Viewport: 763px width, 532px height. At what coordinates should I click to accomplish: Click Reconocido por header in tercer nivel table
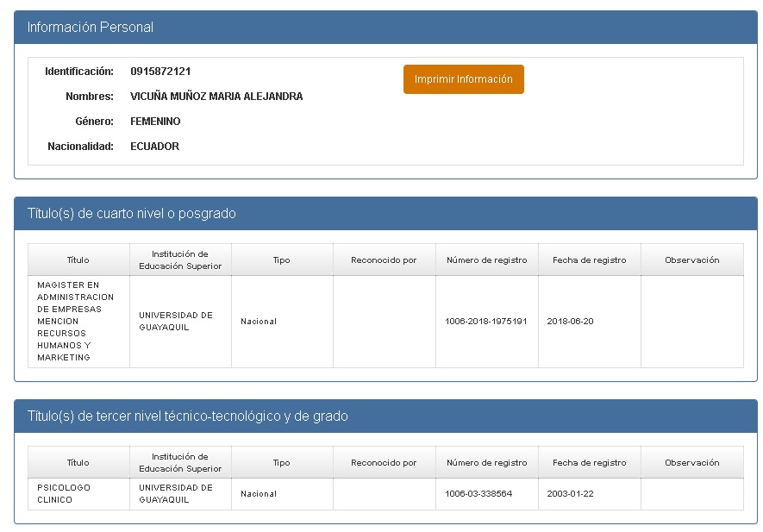pos(384,463)
